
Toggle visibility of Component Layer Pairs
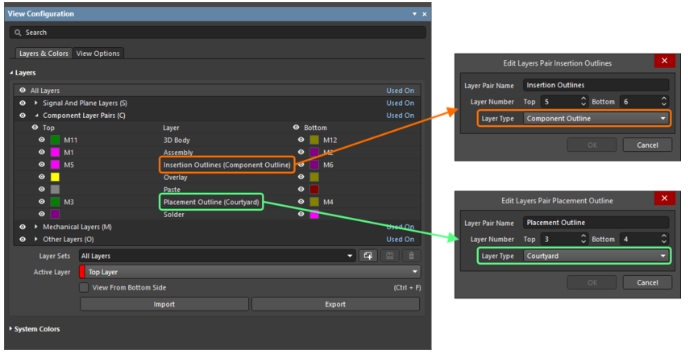click(x=22, y=115)
